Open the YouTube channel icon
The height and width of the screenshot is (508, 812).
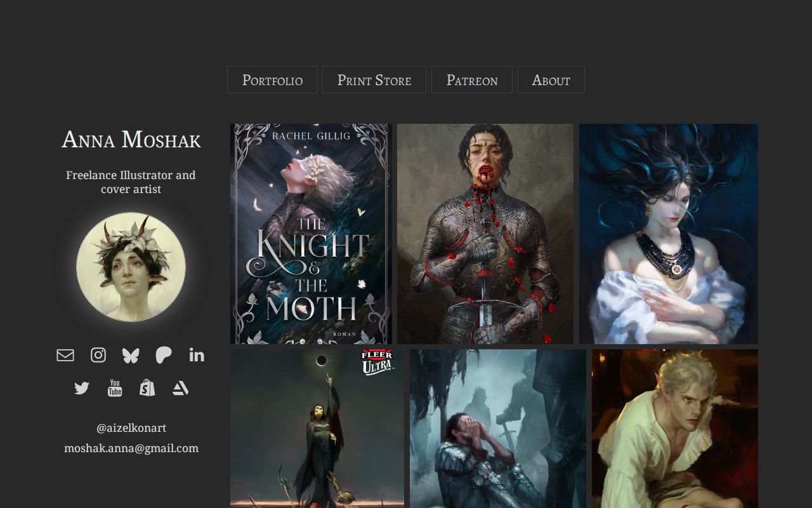(114, 387)
